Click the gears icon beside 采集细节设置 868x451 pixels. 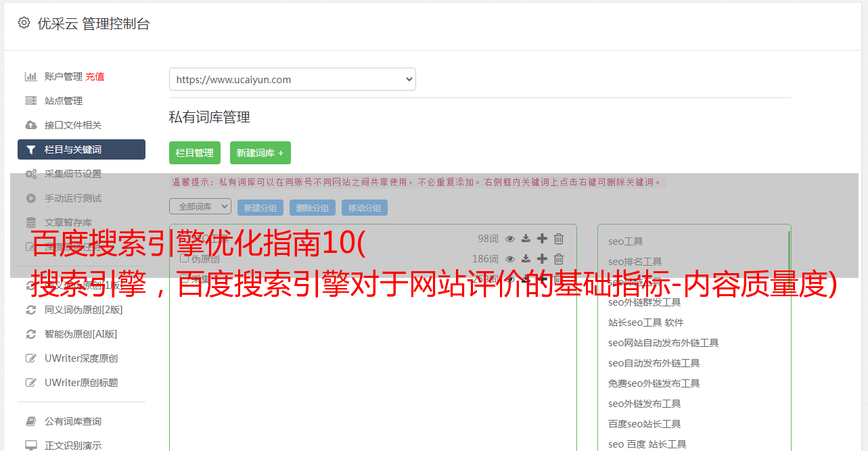(x=31, y=174)
